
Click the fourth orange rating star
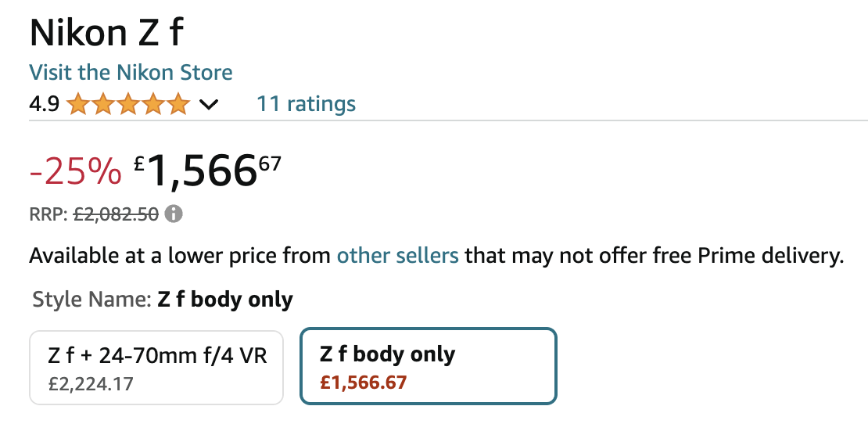click(152, 104)
